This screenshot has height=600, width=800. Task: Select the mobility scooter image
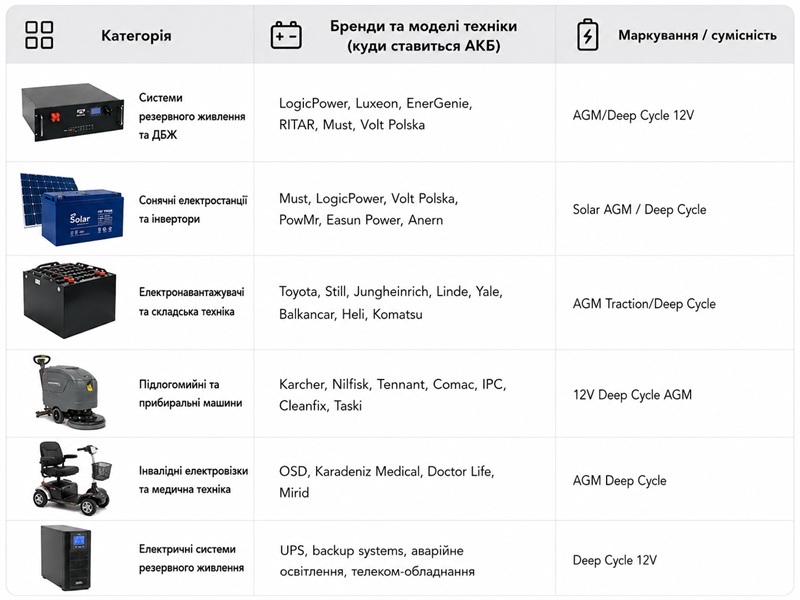pos(72,479)
